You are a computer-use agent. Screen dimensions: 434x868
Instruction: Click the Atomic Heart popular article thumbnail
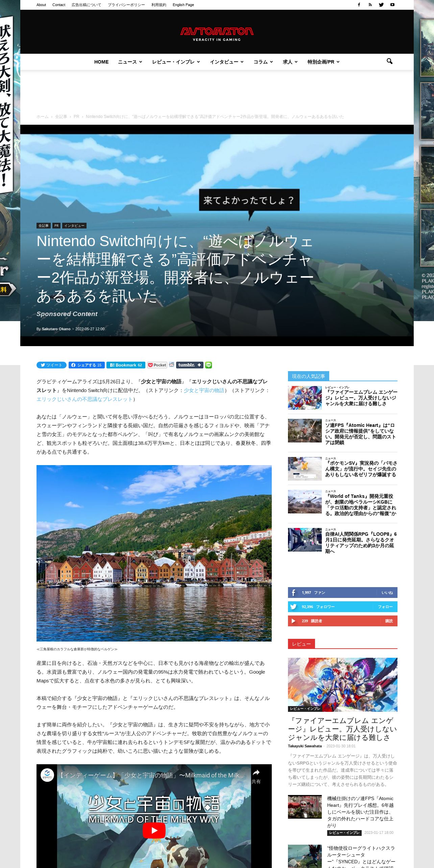click(305, 431)
